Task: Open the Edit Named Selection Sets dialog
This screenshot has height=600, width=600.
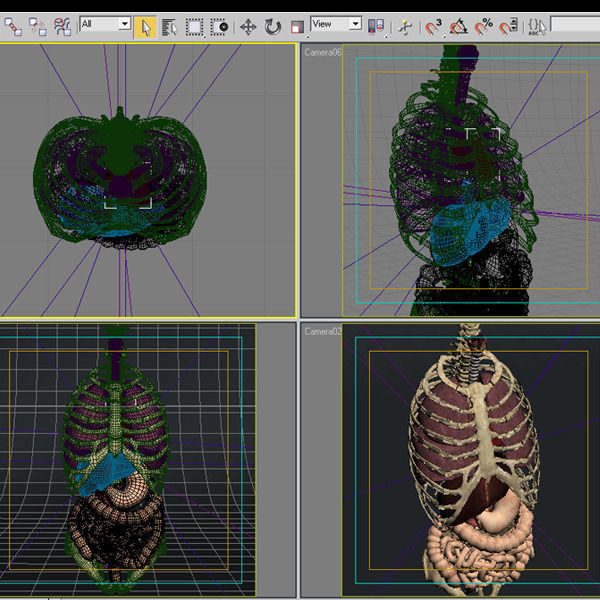Action: pos(537,28)
